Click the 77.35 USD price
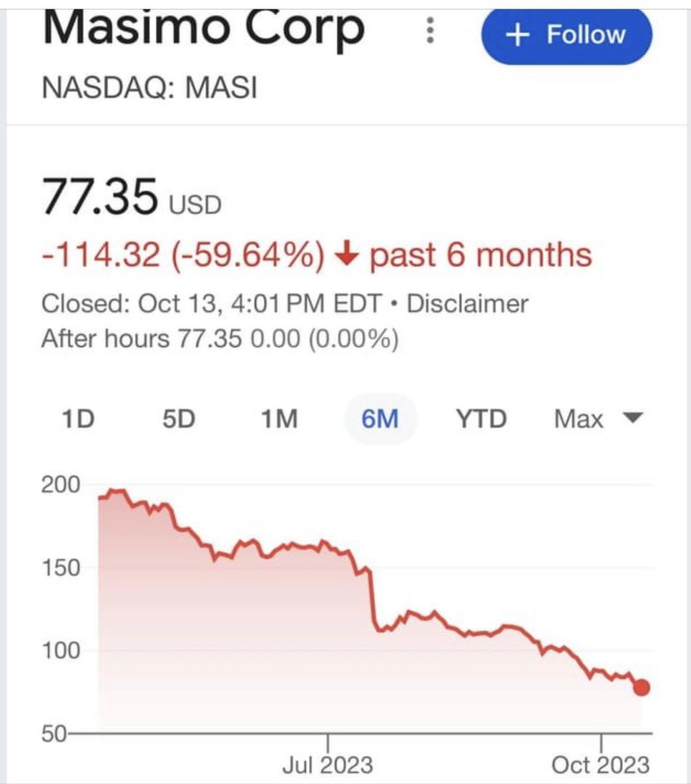This screenshot has height=784, width=691. pos(131,197)
